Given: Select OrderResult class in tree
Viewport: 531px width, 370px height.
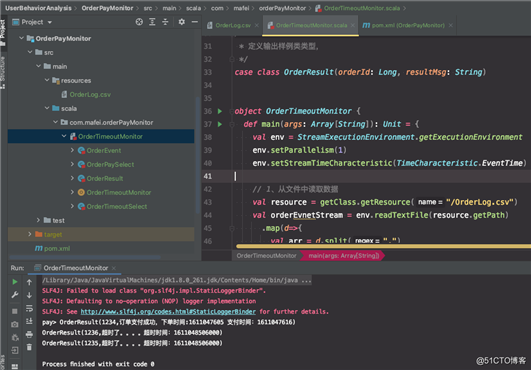Looking at the screenshot, I should pos(105,178).
